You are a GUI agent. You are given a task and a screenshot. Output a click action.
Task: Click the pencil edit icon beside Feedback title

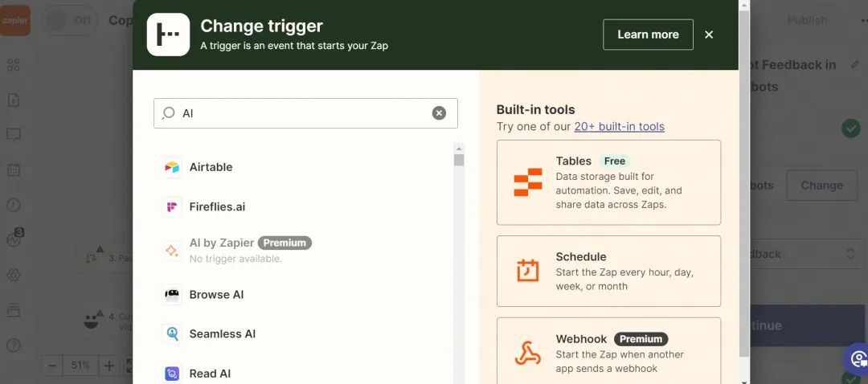pos(854,65)
